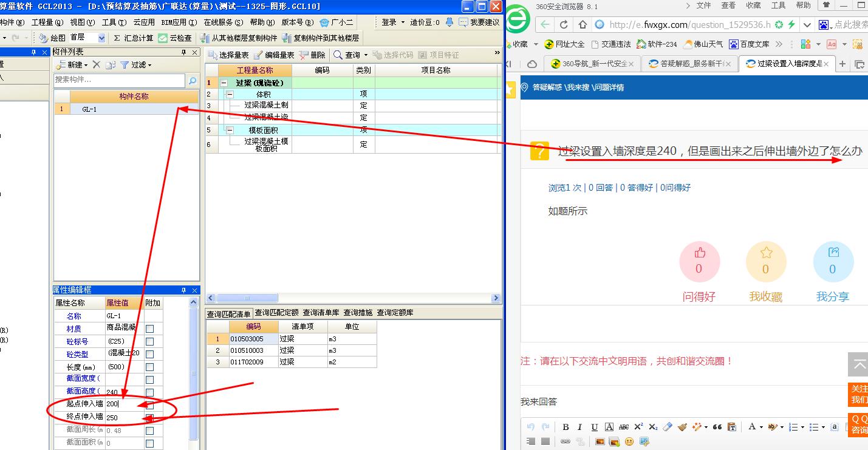
Task: Collapse the 过梁(现浇砼) tree node
Action: coord(224,83)
